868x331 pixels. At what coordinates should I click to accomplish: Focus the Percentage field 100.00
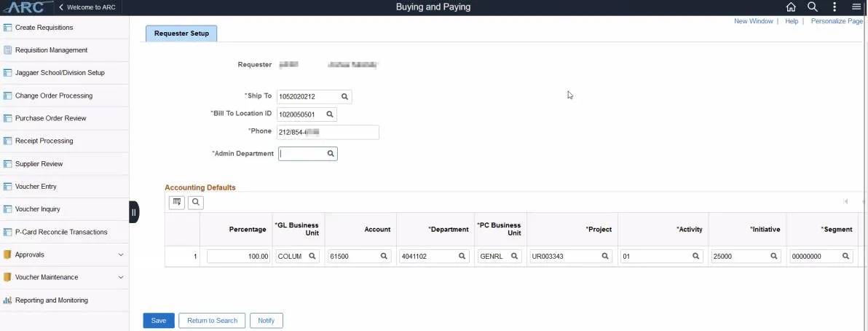(x=239, y=256)
